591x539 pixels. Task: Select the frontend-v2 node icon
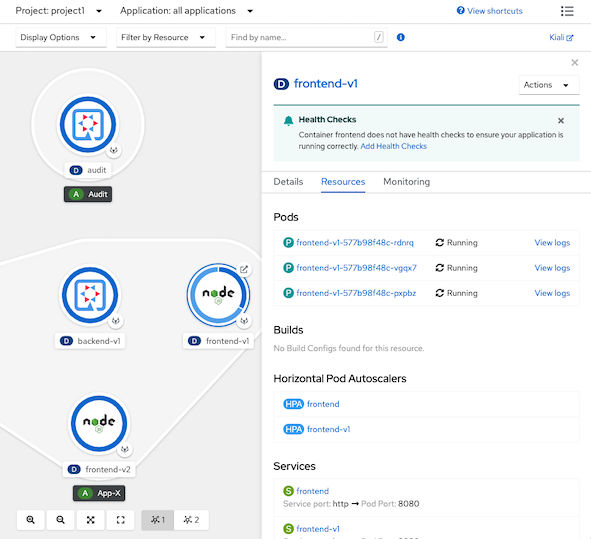(x=99, y=423)
